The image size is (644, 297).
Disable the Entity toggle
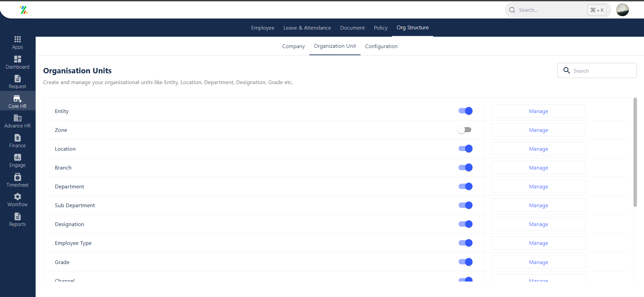466,111
